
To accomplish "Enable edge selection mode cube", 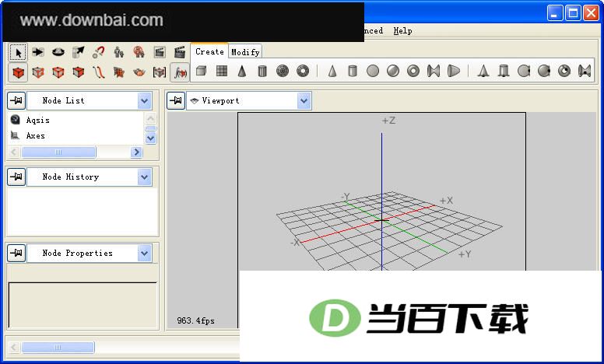I will point(58,72).
